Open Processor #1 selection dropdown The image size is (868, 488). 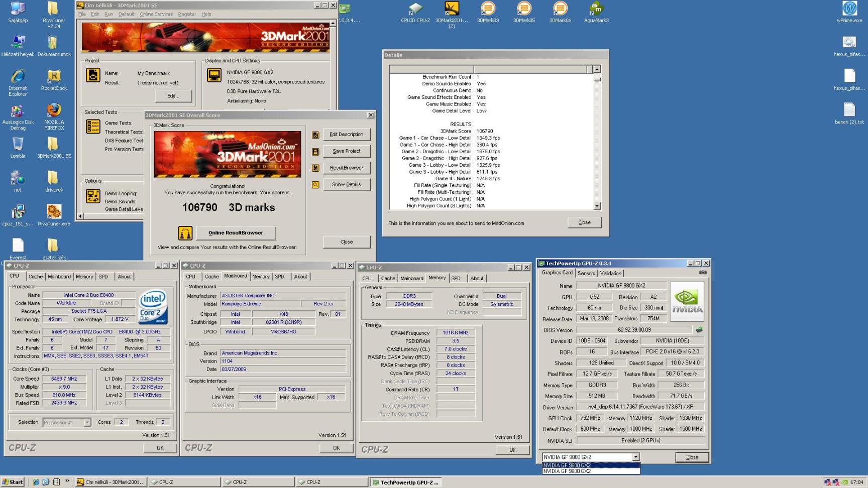point(87,422)
